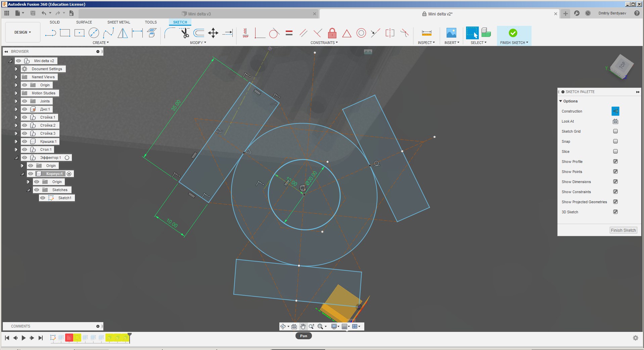Enable the Sketch Grid checkbox
This screenshot has width=644, height=350.
tap(615, 131)
